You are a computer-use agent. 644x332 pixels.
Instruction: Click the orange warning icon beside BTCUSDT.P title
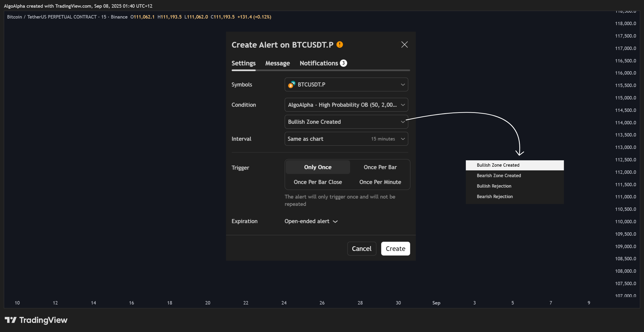pos(340,44)
